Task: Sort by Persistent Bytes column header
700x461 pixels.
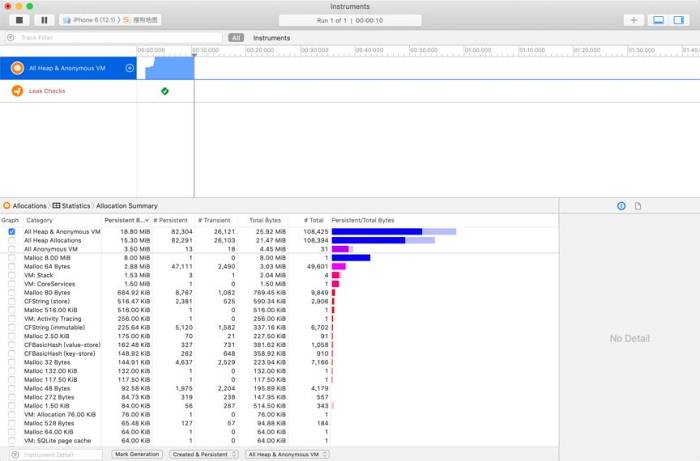Action: click(x=126, y=220)
